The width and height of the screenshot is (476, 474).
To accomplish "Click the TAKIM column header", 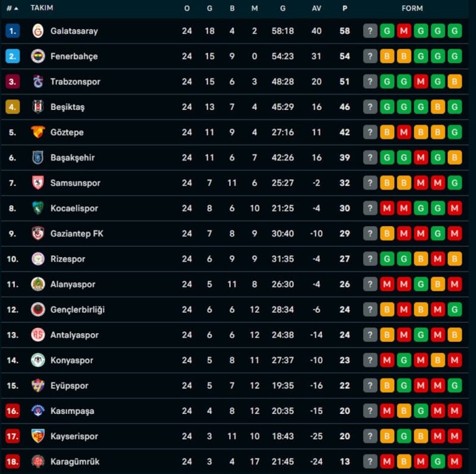I will point(42,8).
